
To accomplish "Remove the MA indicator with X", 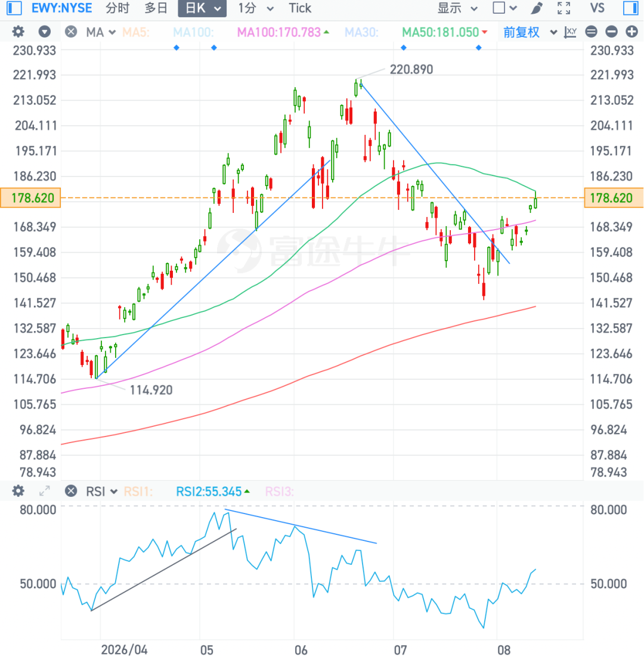I will pos(71,32).
